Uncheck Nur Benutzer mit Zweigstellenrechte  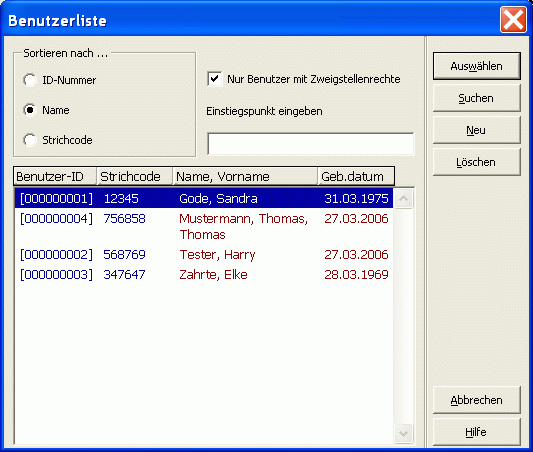click(215, 79)
